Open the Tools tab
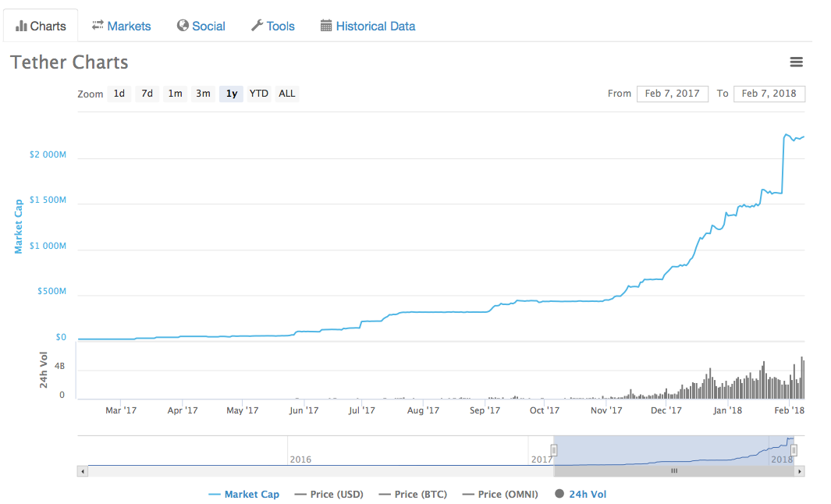The height and width of the screenshot is (504, 831). pos(273,26)
